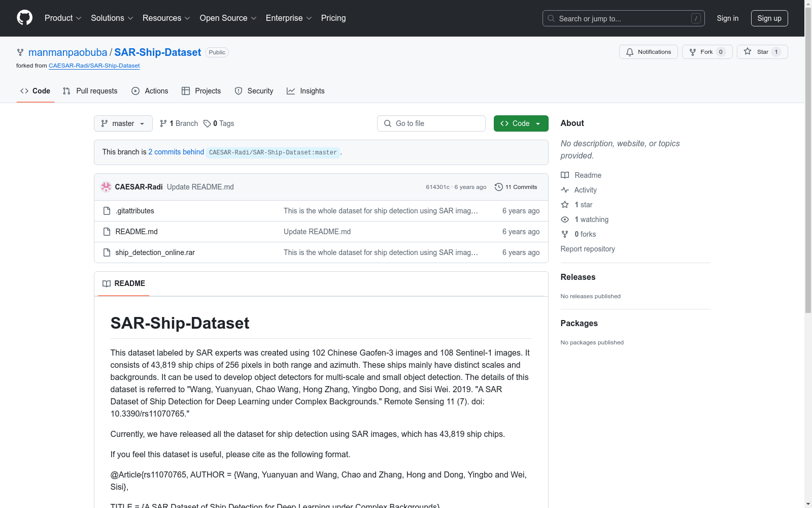812x508 pixels.
Task: Click the CAESAR-Radi avatar image
Action: click(106, 187)
